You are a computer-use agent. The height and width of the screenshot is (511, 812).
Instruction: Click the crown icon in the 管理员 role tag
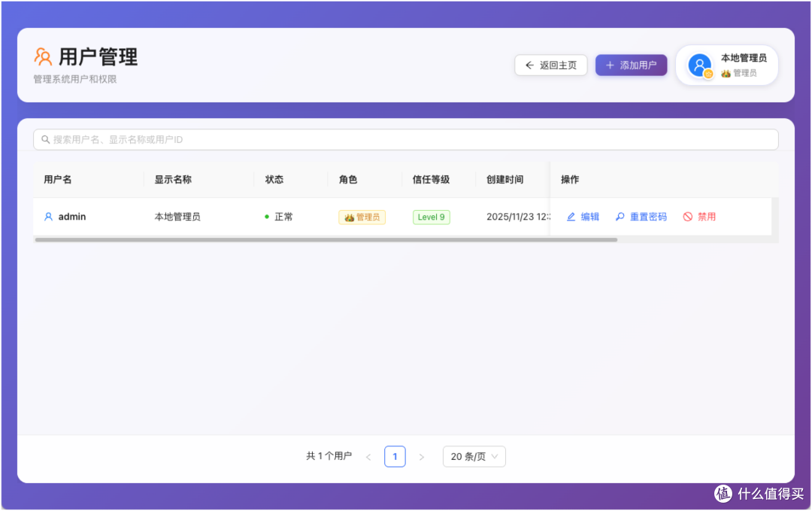pos(349,217)
